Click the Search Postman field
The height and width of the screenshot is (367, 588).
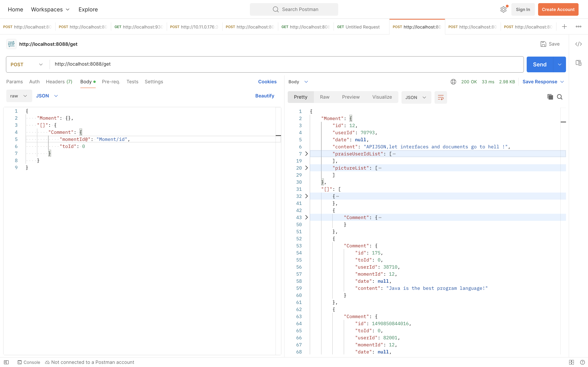coord(294,9)
